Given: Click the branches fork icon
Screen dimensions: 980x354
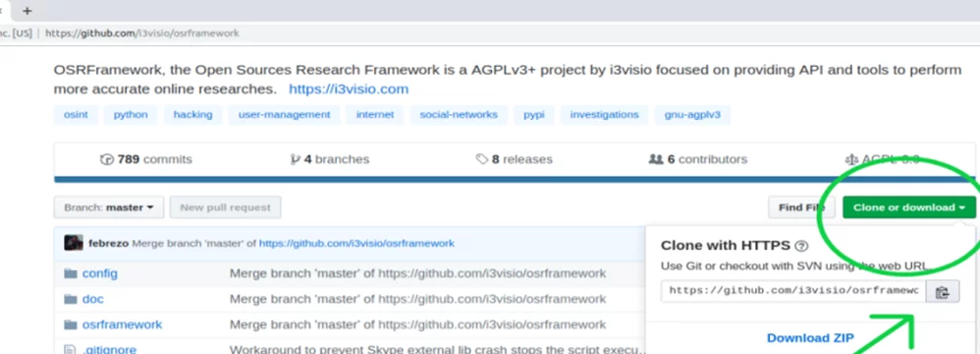Looking at the screenshot, I should (x=296, y=159).
